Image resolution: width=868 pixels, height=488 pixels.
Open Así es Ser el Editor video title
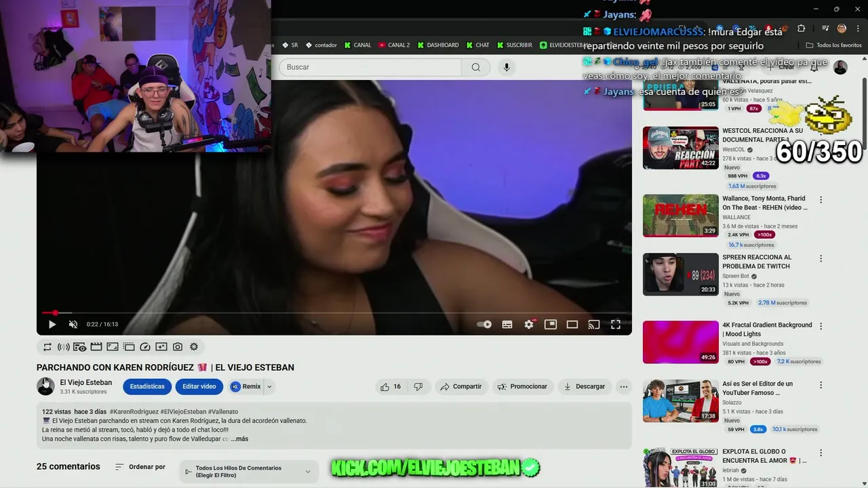757,388
